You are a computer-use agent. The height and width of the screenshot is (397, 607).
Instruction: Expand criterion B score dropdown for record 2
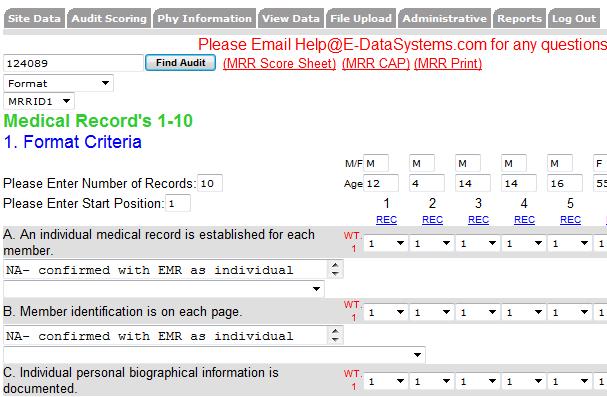click(x=432, y=312)
